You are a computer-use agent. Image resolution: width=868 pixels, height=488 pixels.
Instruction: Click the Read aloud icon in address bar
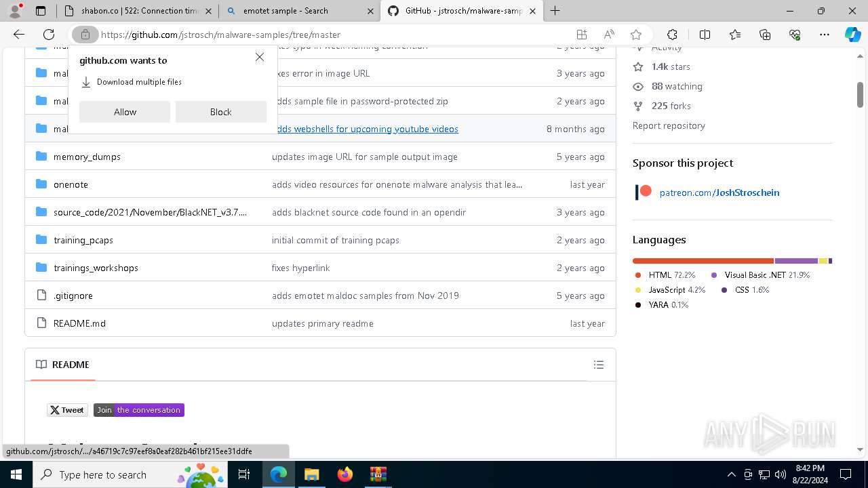coord(609,35)
